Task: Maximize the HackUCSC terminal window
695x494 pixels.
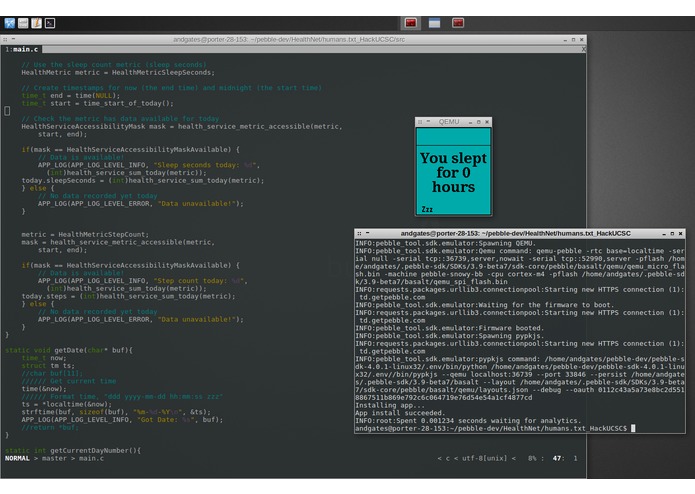Action: pyautogui.click(x=672, y=233)
